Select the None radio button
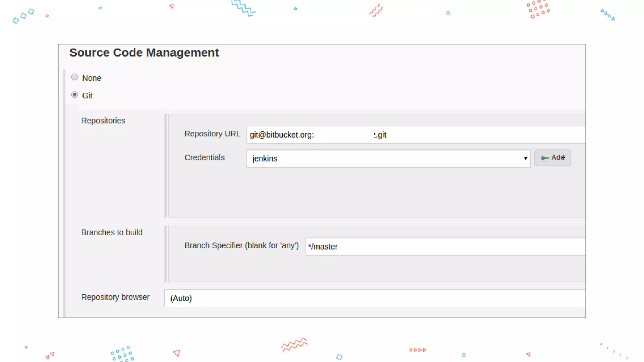The height and width of the screenshot is (362, 644). tap(75, 77)
